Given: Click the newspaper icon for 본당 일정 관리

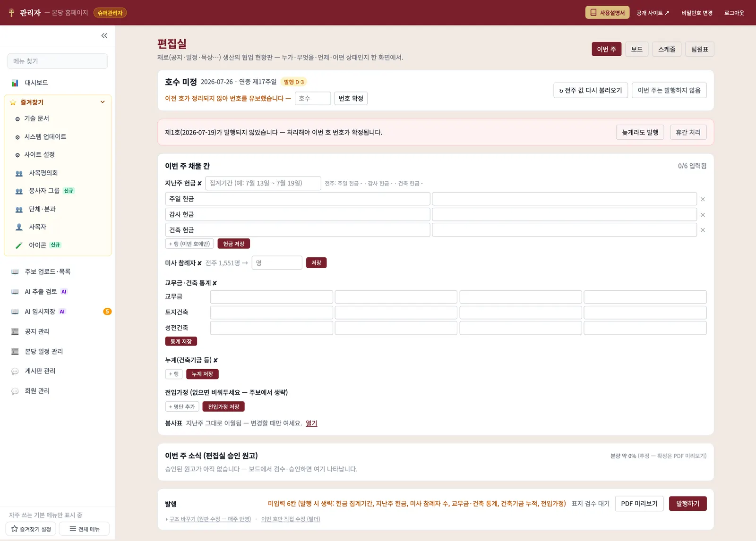Looking at the screenshot, I should pyautogui.click(x=15, y=351).
